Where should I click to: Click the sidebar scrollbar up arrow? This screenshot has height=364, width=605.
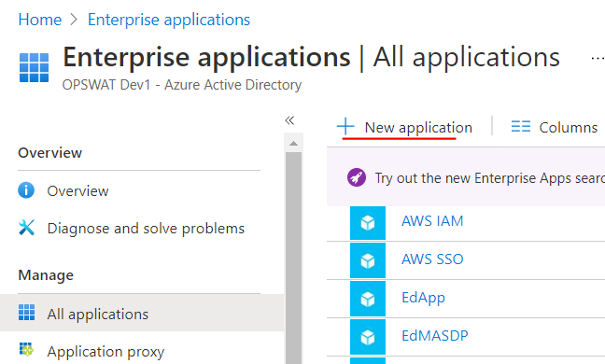[293, 144]
